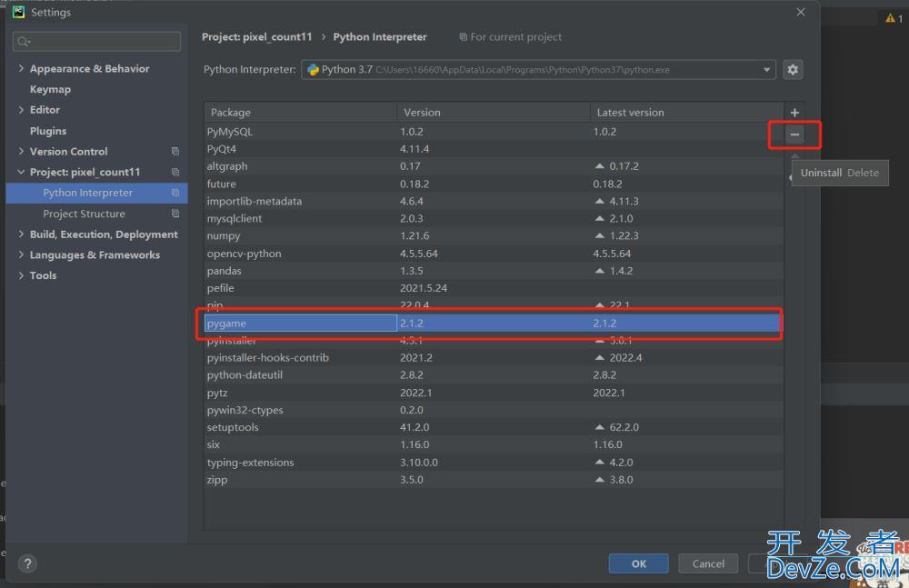Click upgrade arrow next to pandas 1.4.2
The image size is (909, 588).
coord(599,271)
